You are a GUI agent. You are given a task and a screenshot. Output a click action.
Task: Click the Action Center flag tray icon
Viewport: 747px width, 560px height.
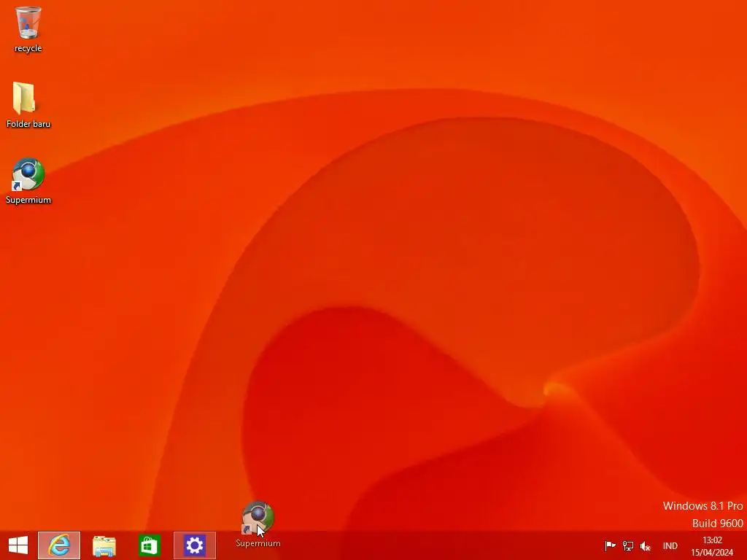(x=610, y=545)
